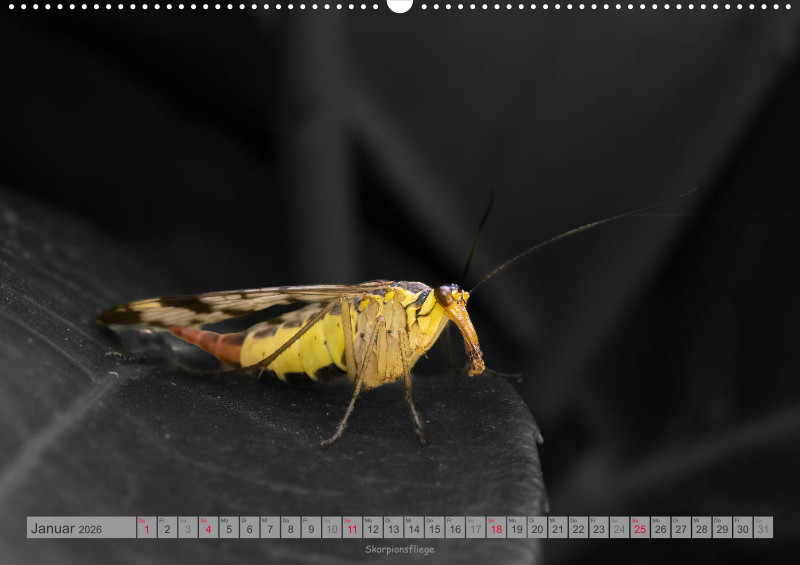Click the grayed Saturday 24 cell
This screenshot has height=565, width=800.
pyautogui.click(x=619, y=528)
